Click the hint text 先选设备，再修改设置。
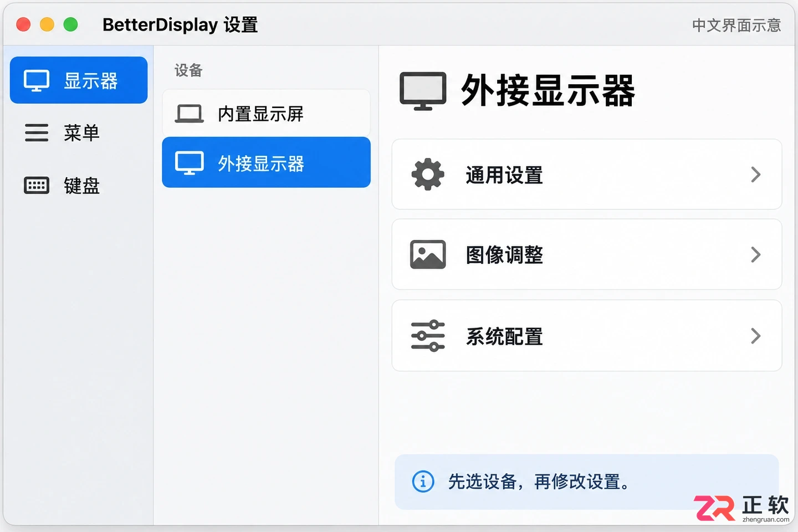798x532 pixels. (539, 482)
